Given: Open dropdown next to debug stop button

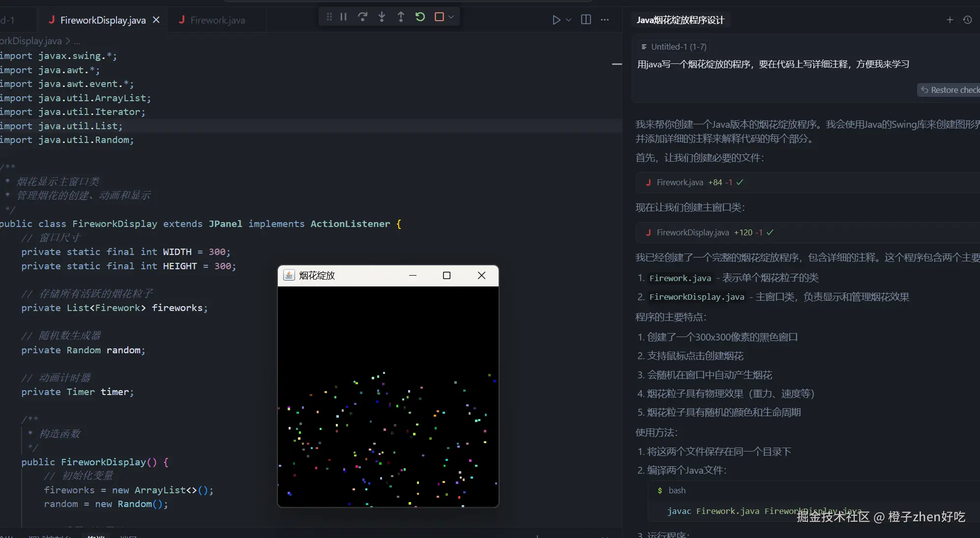Looking at the screenshot, I should 451,17.
